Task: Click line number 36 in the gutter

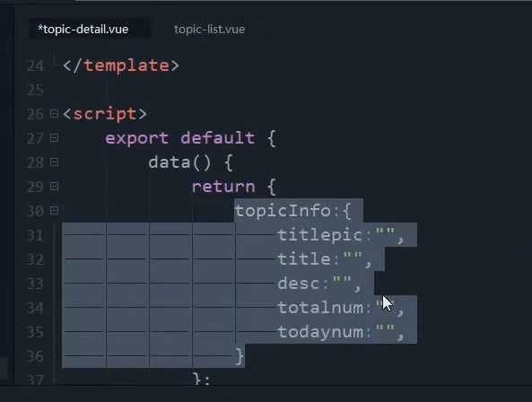Action: click(x=35, y=356)
